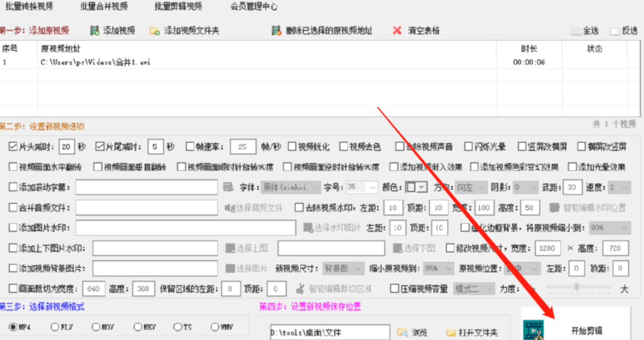The height and width of the screenshot is (340, 644).
Task: Click the 选择上图 icon
Action: (230, 248)
